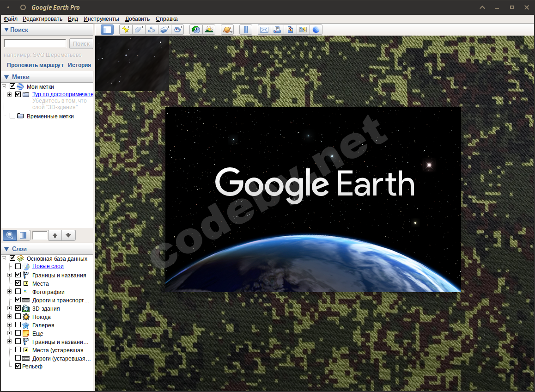Open the Справка menu
This screenshot has width=535, height=392.
[166, 19]
